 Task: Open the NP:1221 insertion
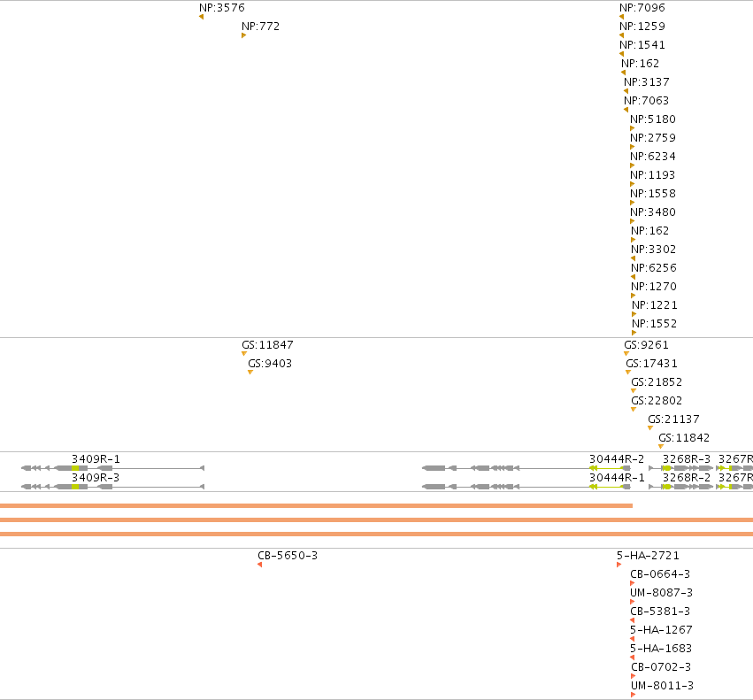coord(655,305)
